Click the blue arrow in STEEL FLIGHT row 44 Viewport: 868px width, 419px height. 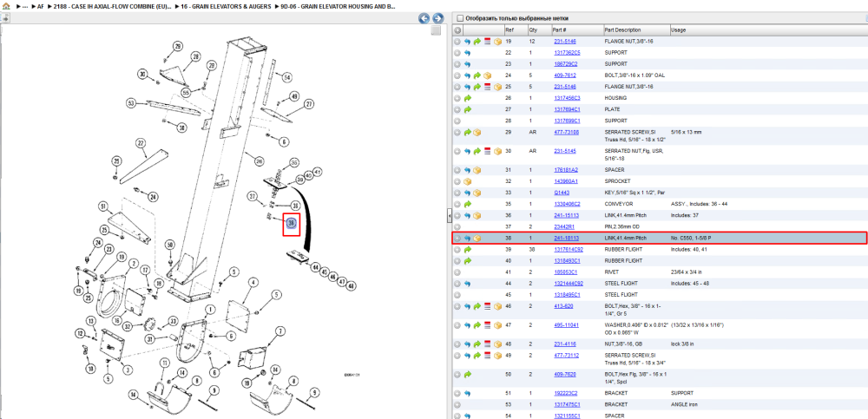coord(467,284)
